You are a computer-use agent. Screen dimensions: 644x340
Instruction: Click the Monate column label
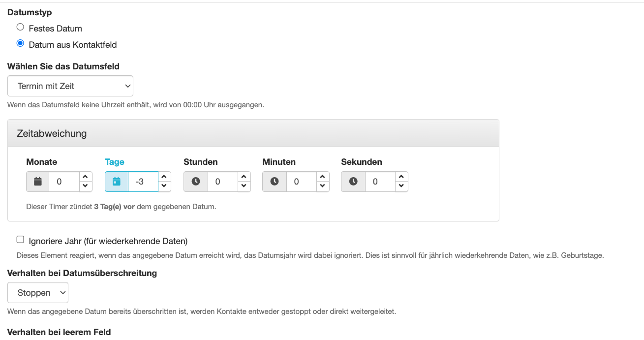point(41,161)
